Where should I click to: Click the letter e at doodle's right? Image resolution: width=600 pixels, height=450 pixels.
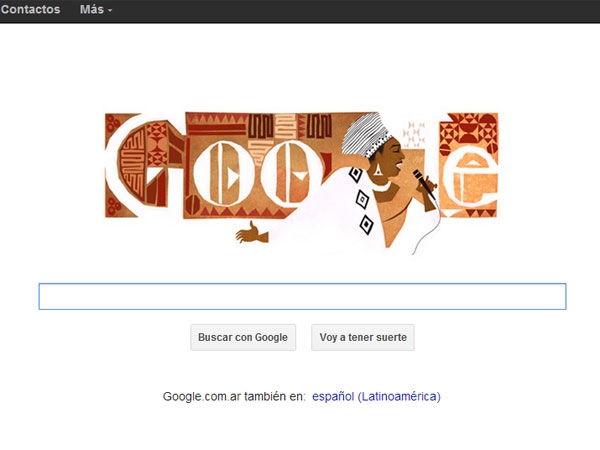pyautogui.click(x=470, y=177)
